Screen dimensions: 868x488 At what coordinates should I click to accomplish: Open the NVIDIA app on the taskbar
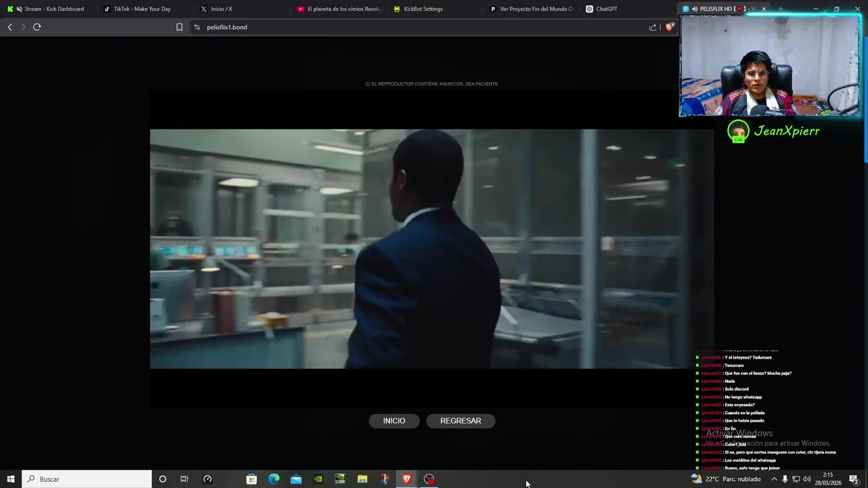click(x=318, y=479)
